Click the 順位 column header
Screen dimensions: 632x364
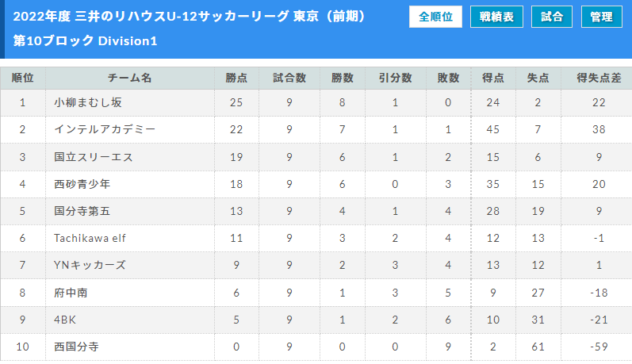pyautogui.click(x=22, y=78)
